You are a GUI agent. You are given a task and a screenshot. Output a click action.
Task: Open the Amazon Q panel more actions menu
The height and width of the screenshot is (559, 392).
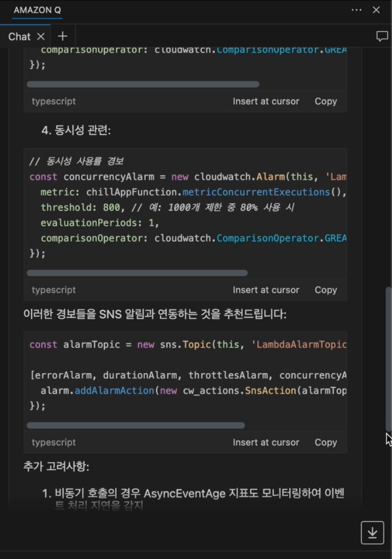(356, 10)
